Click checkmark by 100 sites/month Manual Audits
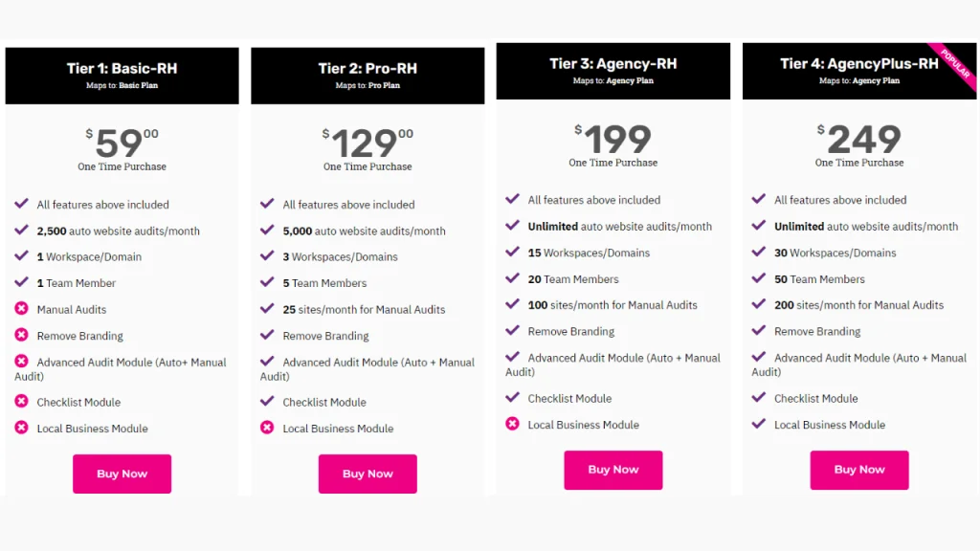 point(512,304)
